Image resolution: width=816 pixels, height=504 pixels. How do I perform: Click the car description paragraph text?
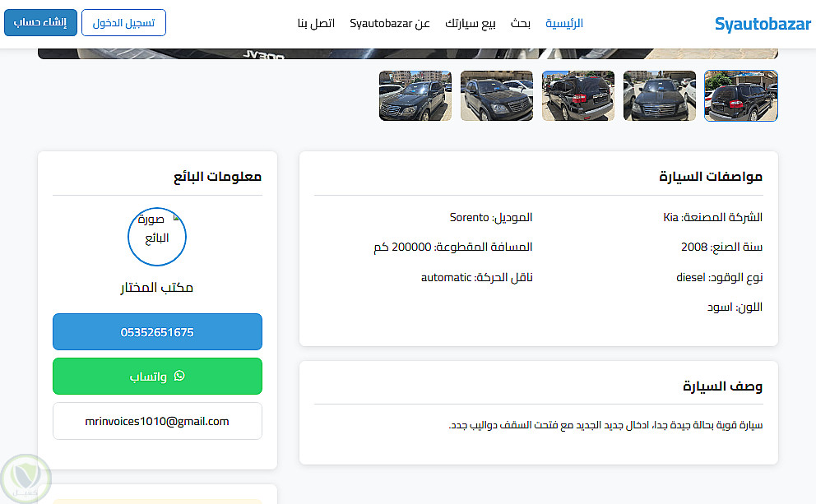tap(605, 425)
